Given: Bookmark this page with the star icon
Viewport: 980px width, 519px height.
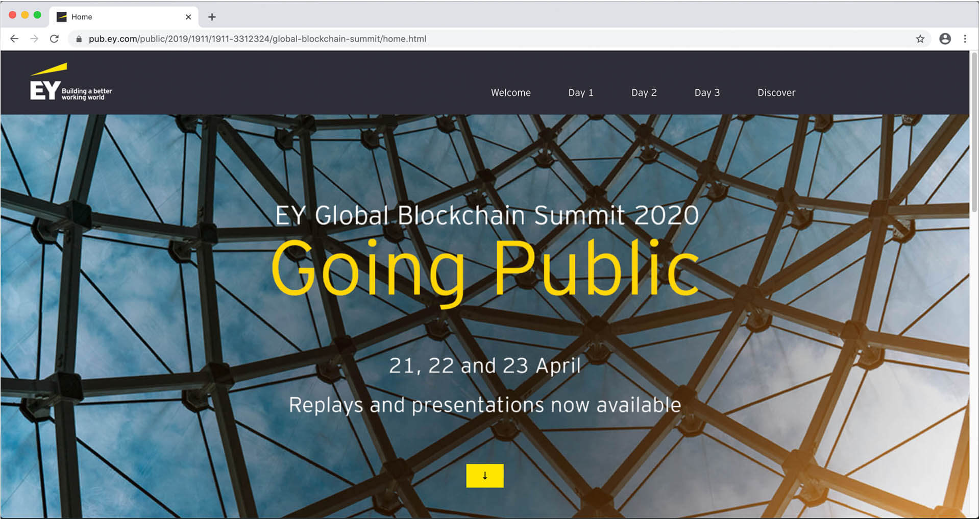Looking at the screenshot, I should pos(920,39).
